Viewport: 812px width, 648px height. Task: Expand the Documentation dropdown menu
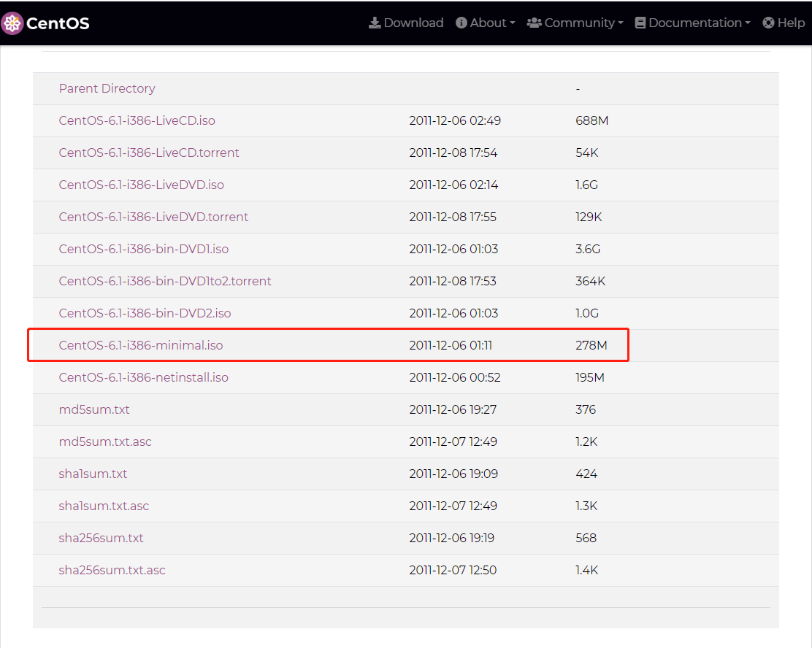click(747, 23)
